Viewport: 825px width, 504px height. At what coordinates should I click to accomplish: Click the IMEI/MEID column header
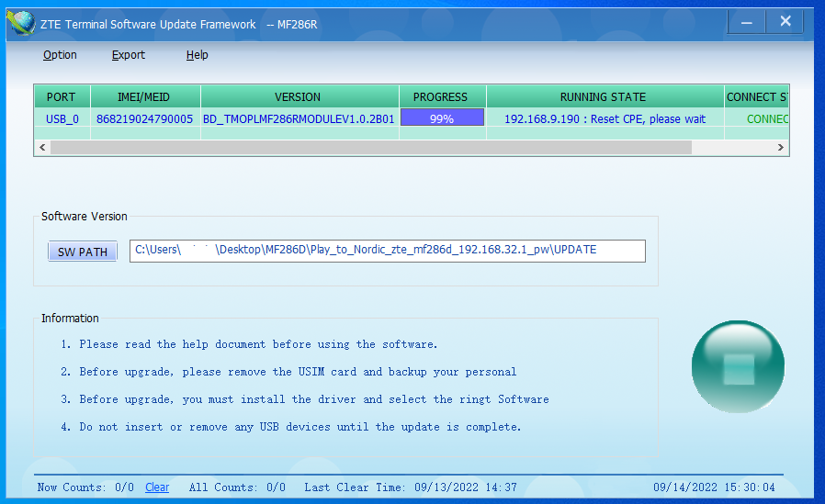click(x=145, y=96)
